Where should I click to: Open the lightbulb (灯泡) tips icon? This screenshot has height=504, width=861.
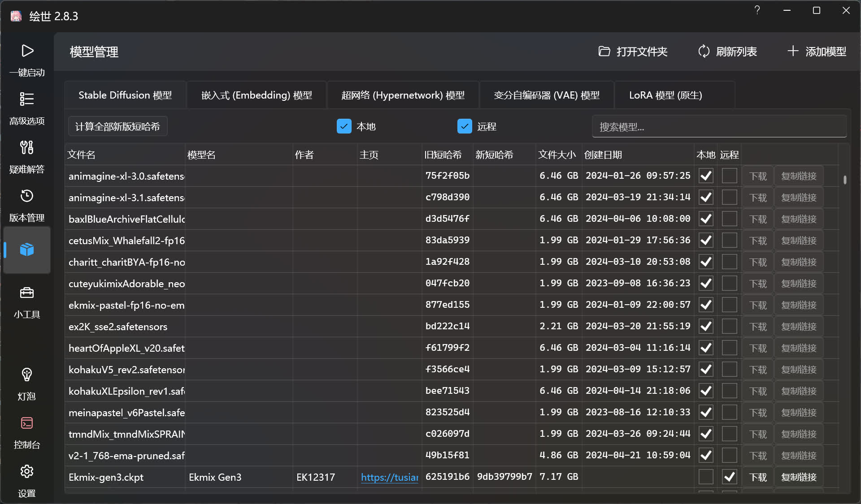click(x=27, y=375)
